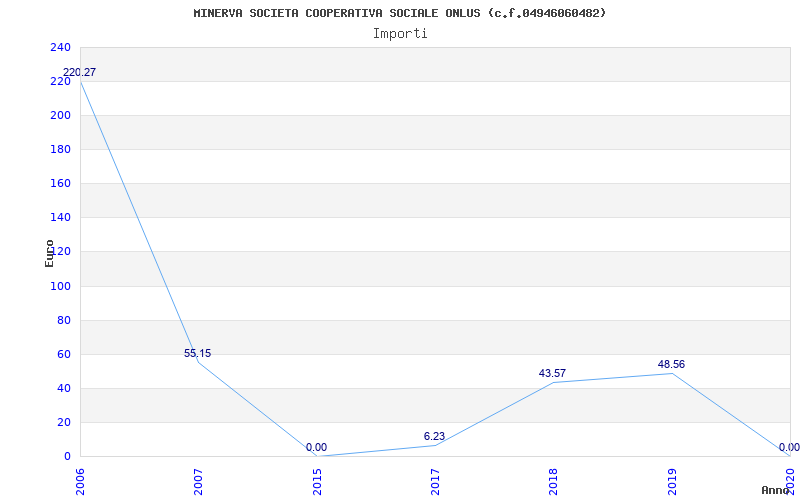Click the 100 y-axis tick label
The height and width of the screenshot is (500, 800).
click(x=60, y=286)
